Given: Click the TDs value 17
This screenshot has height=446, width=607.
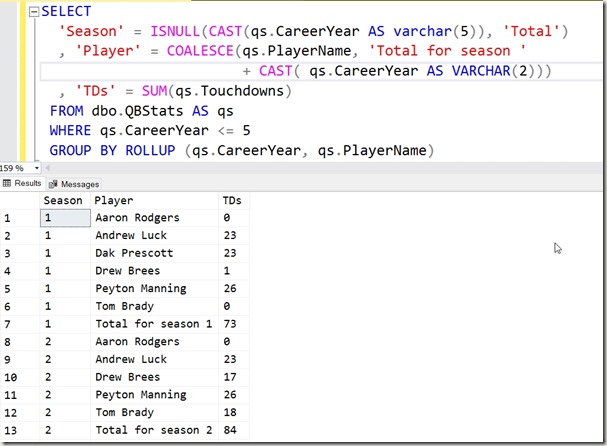Looking at the screenshot, I should coord(233,377).
